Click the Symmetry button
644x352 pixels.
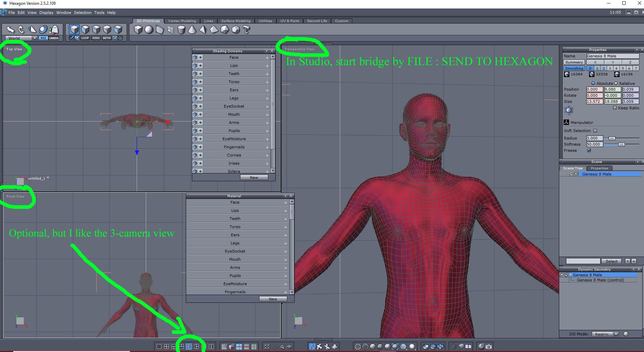pos(574,62)
